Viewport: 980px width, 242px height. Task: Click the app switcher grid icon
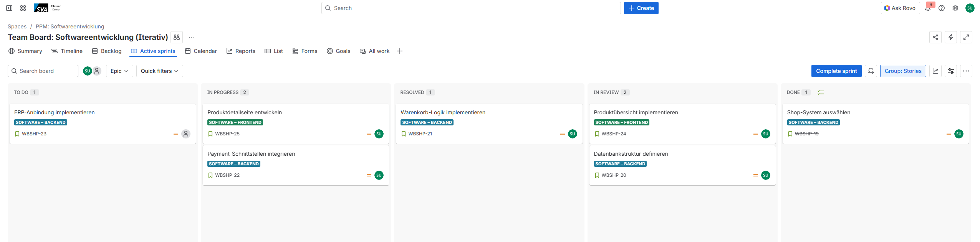coord(23,8)
